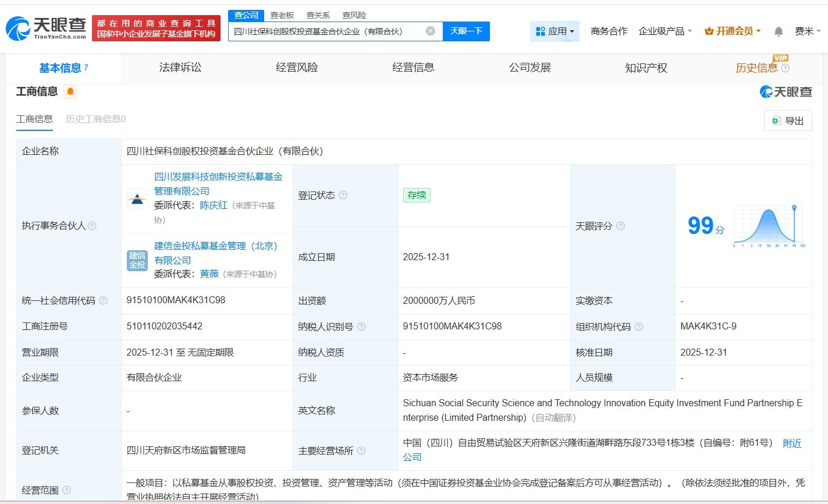The height and width of the screenshot is (504, 828).
Task: Open the 历史工商信息 tab
Action: point(95,119)
